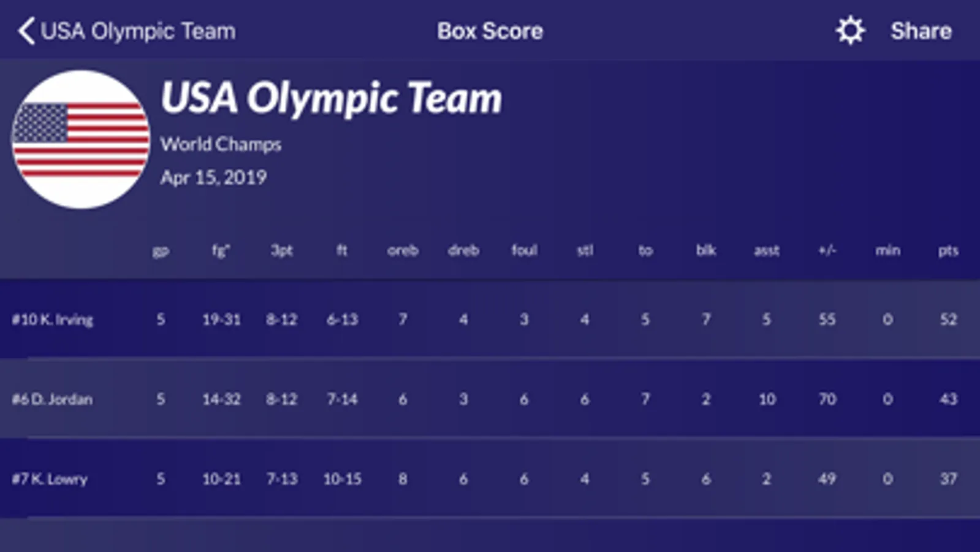Tap the +/- column header
Viewport: 980px width, 552px height.
pyautogui.click(x=827, y=250)
